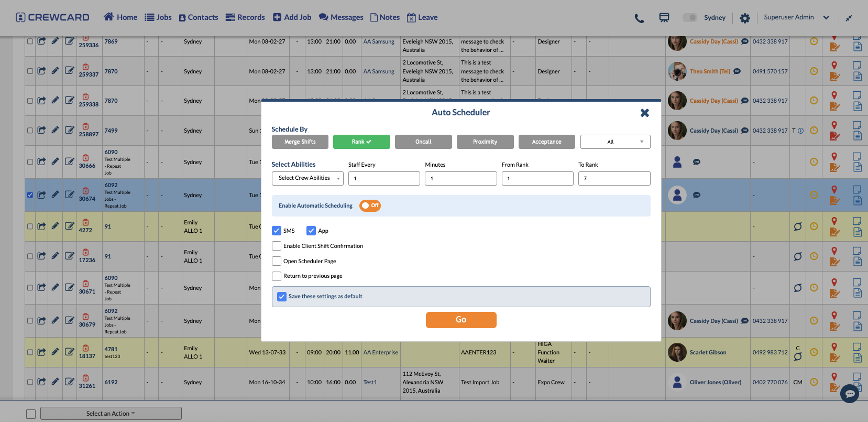Toggle Enable Automatic Scheduling switch
The height and width of the screenshot is (422, 868).
[370, 205]
